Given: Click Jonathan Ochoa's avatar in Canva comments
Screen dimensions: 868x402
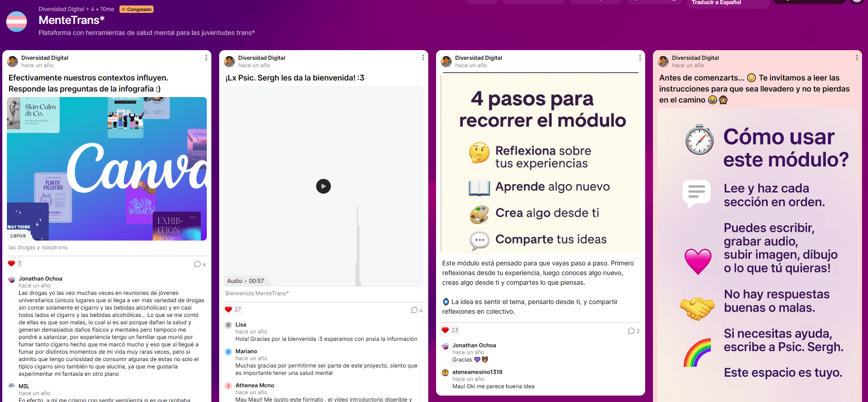Looking at the screenshot, I should point(11,280).
